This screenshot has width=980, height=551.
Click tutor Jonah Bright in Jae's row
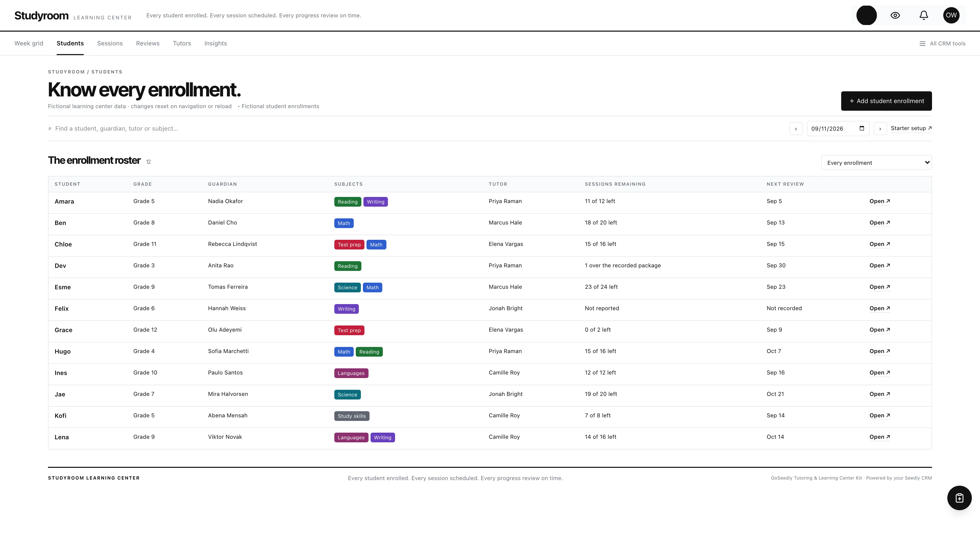(505, 394)
